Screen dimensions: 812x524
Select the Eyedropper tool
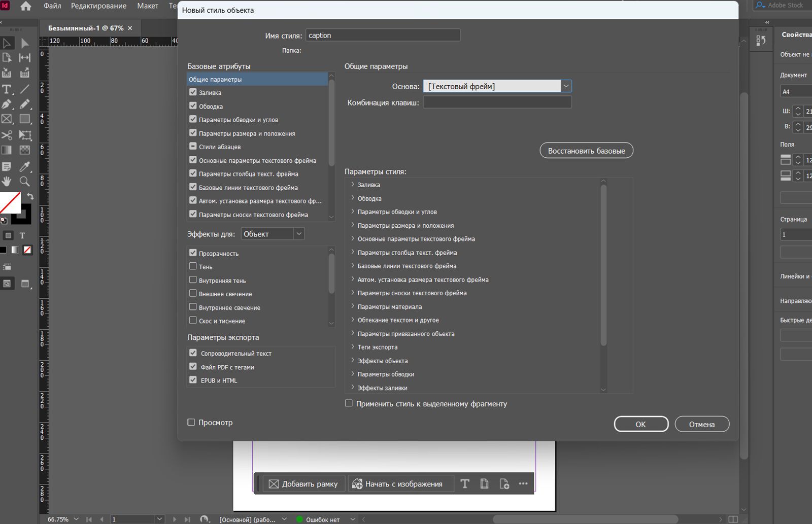tap(24, 166)
